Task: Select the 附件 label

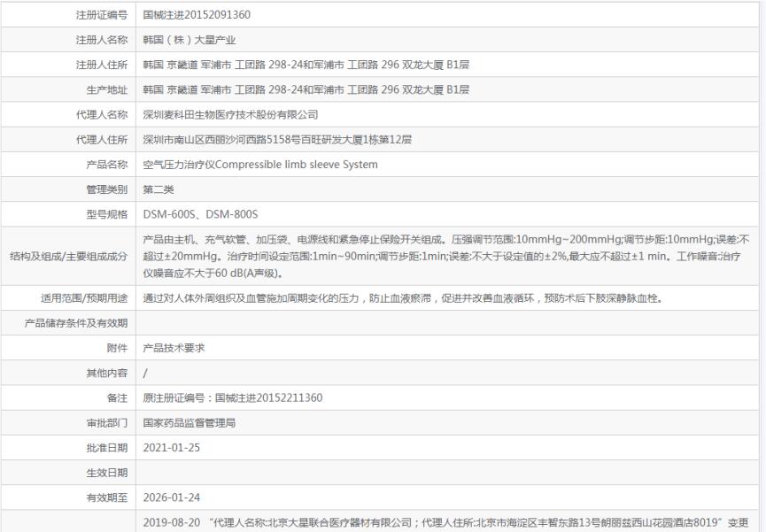Action: (x=117, y=348)
